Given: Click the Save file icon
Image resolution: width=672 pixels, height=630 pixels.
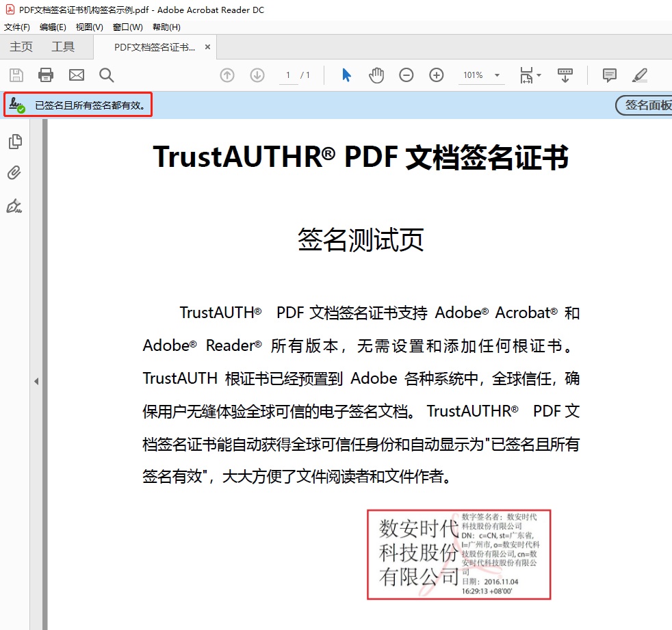Looking at the screenshot, I should pyautogui.click(x=16, y=75).
